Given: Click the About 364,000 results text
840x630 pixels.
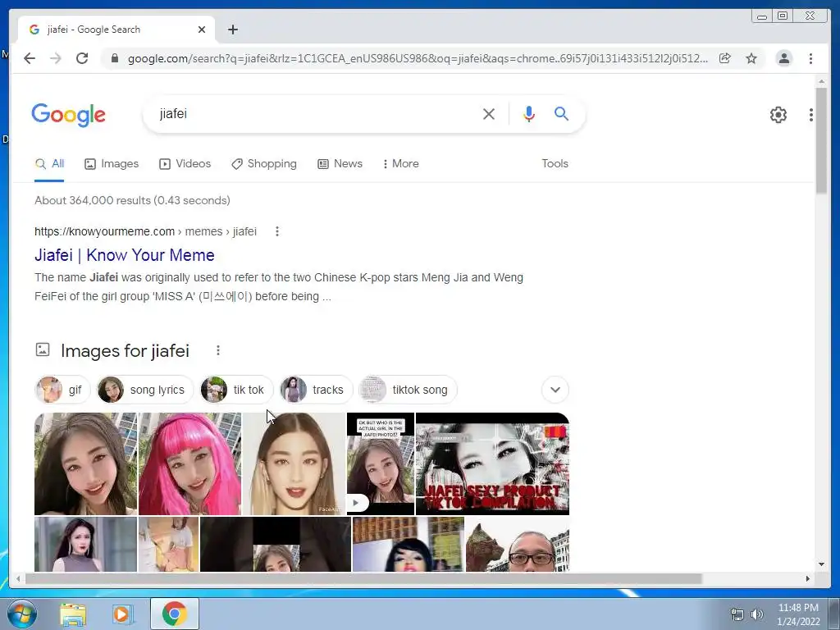Looking at the screenshot, I should [x=132, y=200].
